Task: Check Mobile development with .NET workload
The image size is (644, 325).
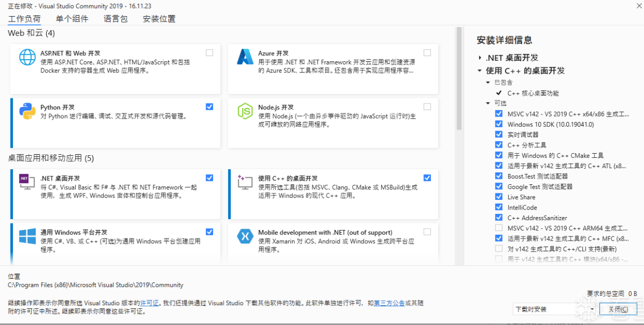Action: coord(427,232)
